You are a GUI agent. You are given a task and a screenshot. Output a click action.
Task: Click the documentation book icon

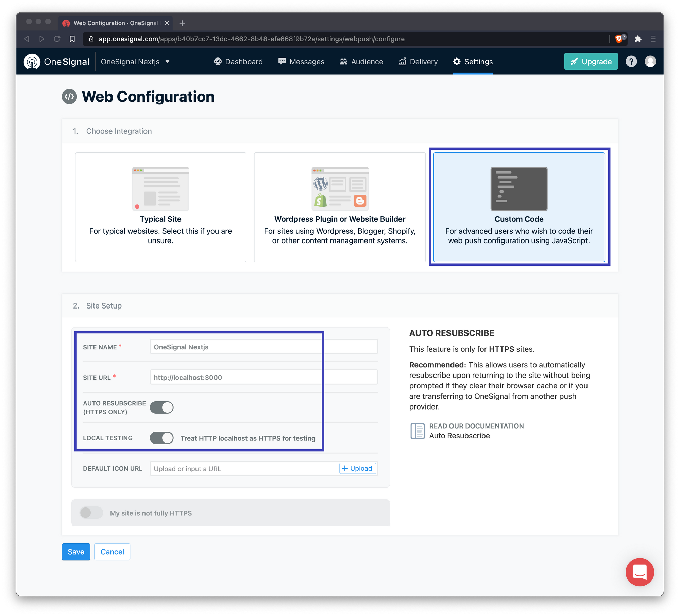tap(418, 431)
